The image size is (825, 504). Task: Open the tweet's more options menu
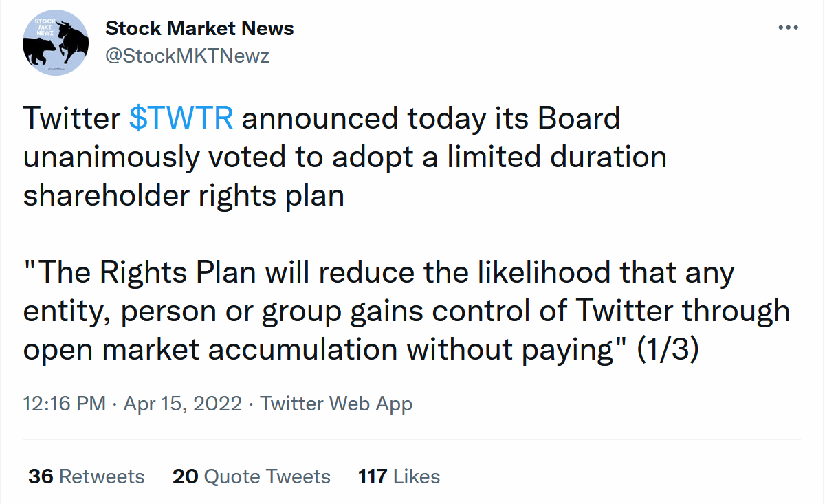pyautogui.click(x=788, y=28)
